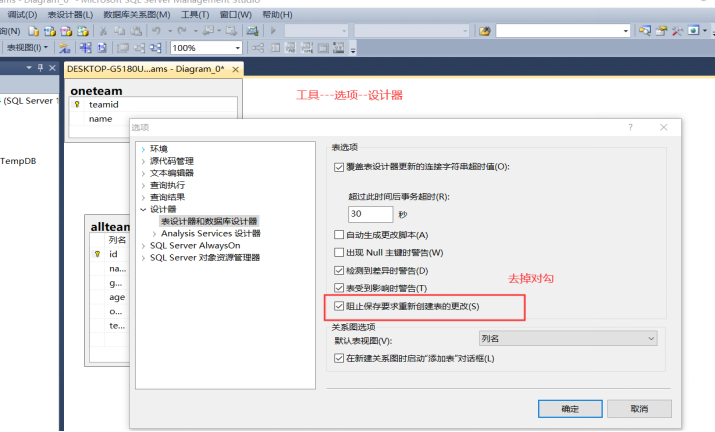This screenshot has width=715, height=432.
Task: Open the 数据库关系图(M) menu
Action: [x=137, y=15]
